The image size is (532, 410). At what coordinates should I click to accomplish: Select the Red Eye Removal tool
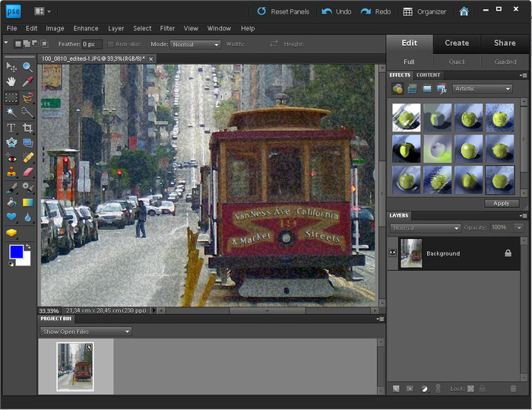point(11,158)
